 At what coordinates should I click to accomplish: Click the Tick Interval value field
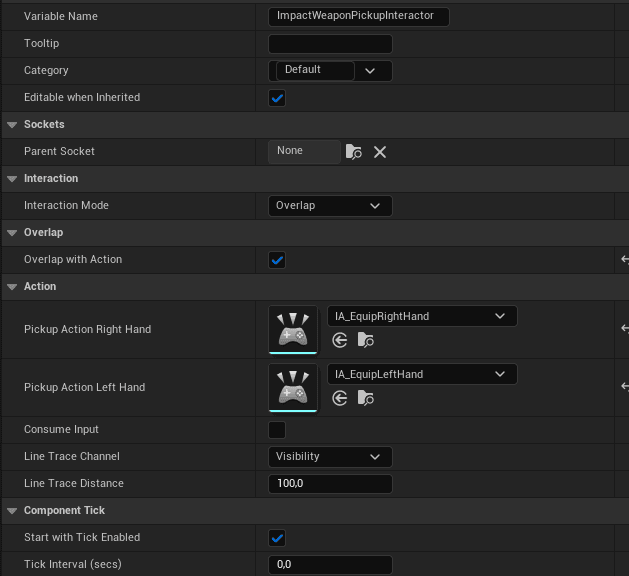pos(330,565)
